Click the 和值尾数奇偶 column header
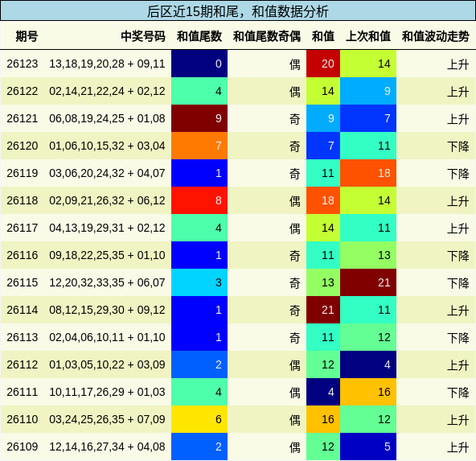 click(x=266, y=36)
